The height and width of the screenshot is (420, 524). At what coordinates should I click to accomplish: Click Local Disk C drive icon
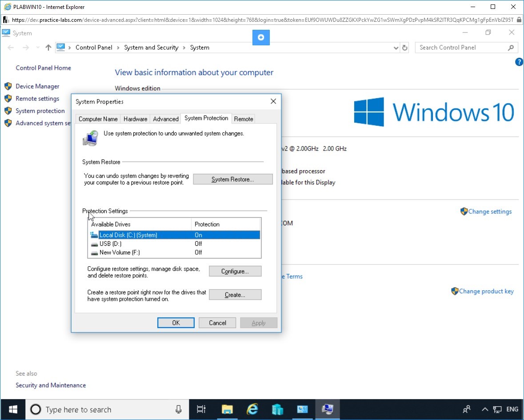[94, 235]
